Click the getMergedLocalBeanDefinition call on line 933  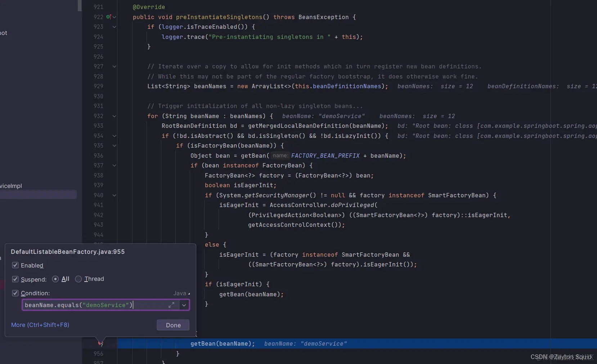pos(298,126)
